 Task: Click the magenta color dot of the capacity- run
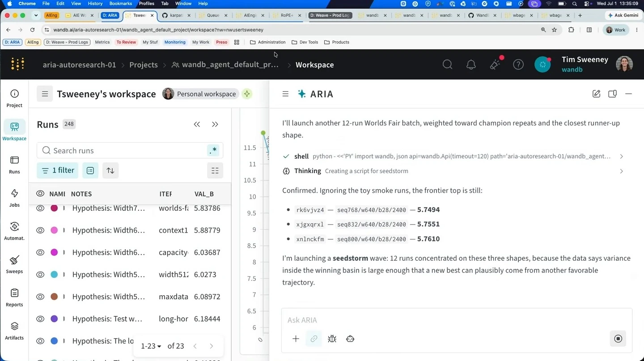[54, 252]
